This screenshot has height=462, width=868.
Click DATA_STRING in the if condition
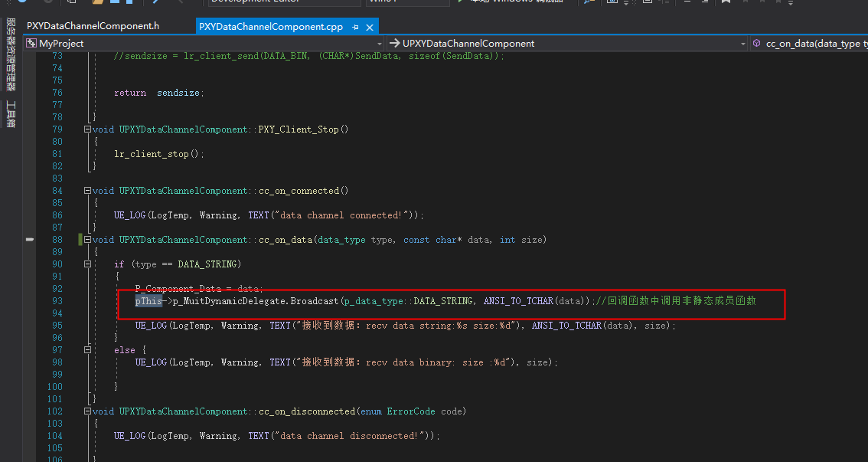209,264
